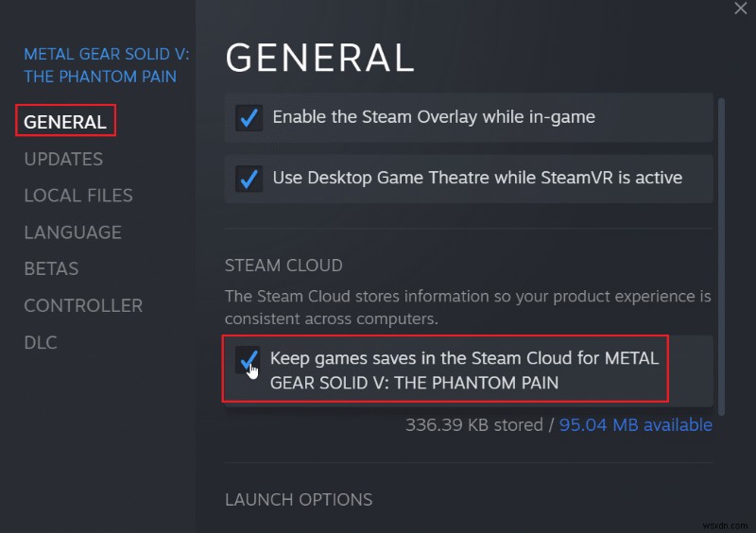This screenshot has width=756, height=533.
Task: Disable the Steam Overlay while in-game checkbox
Action: click(249, 118)
